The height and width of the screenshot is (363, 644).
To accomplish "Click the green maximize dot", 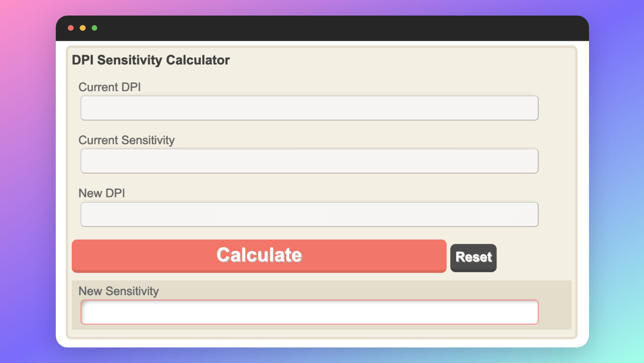I will tap(94, 28).
